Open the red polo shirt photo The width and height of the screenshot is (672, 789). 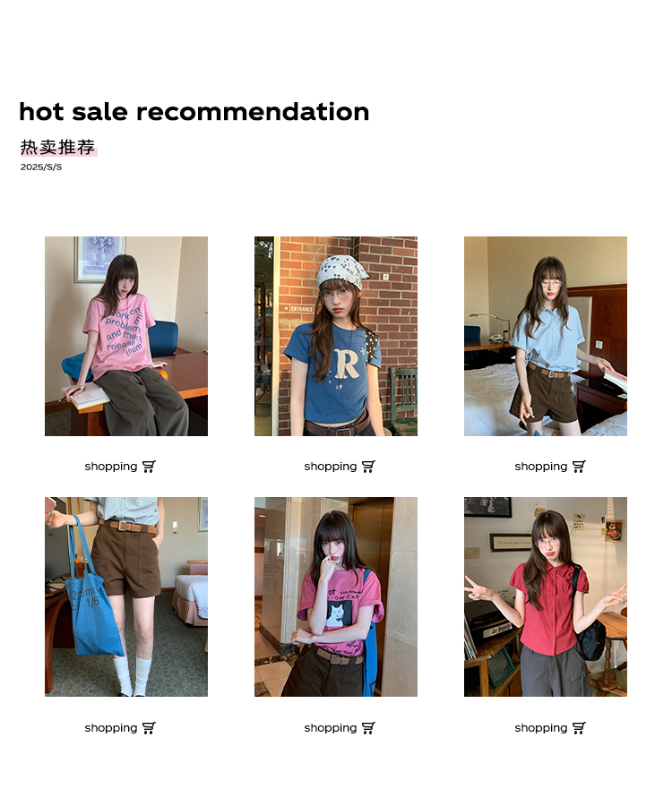(x=546, y=596)
